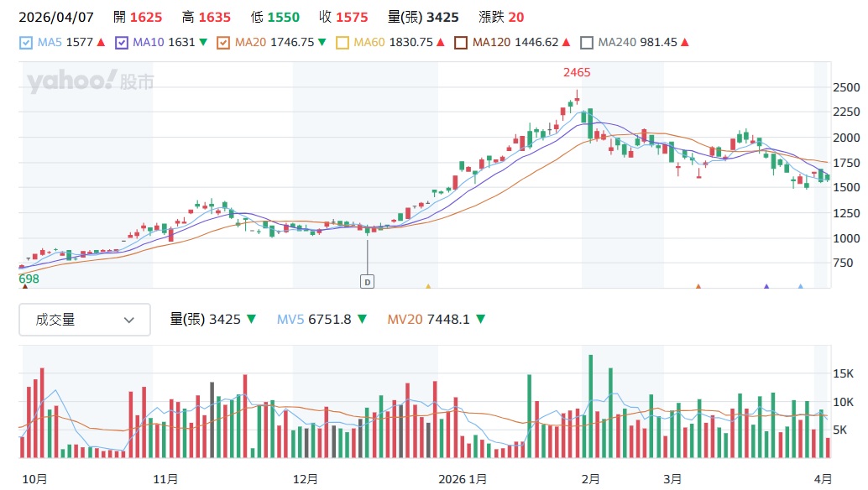The image size is (868, 490).
Task: Click the 2465 peak price label
Action: click(577, 73)
